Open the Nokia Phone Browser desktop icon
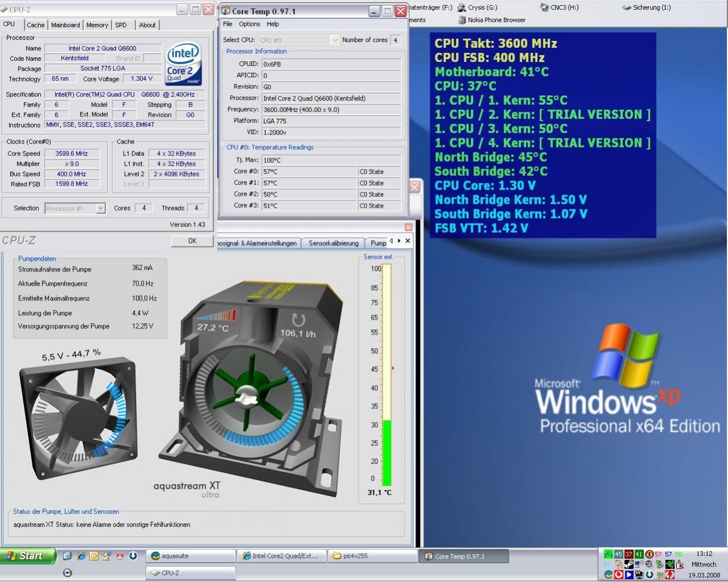 [492, 20]
